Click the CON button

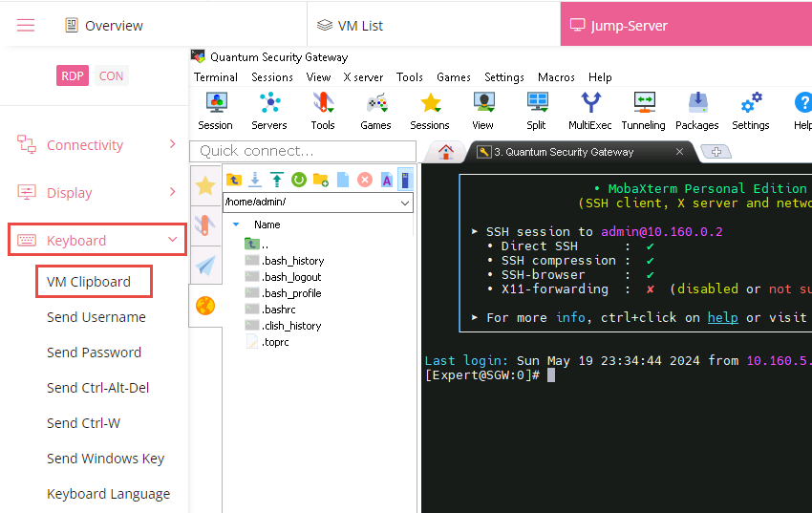pyautogui.click(x=112, y=76)
